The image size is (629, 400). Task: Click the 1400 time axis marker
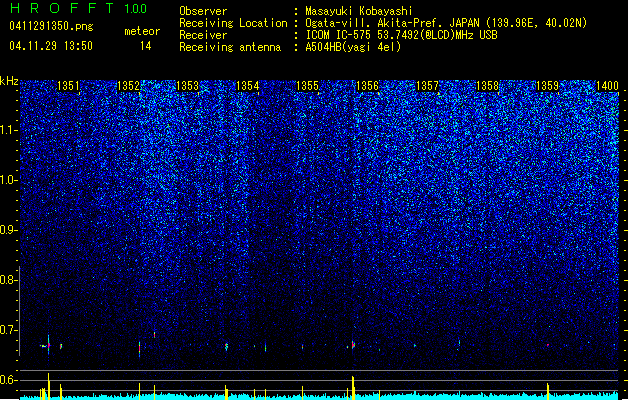coord(607,85)
